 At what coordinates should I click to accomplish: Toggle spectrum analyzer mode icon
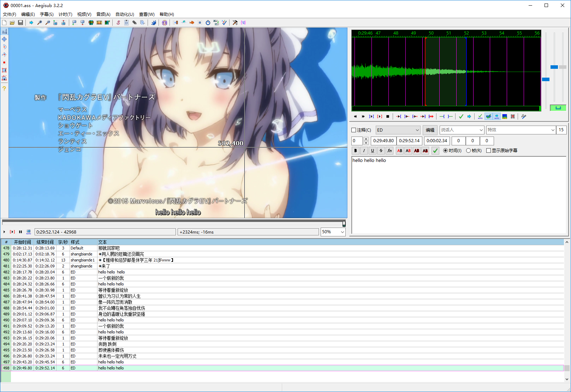pos(505,116)
